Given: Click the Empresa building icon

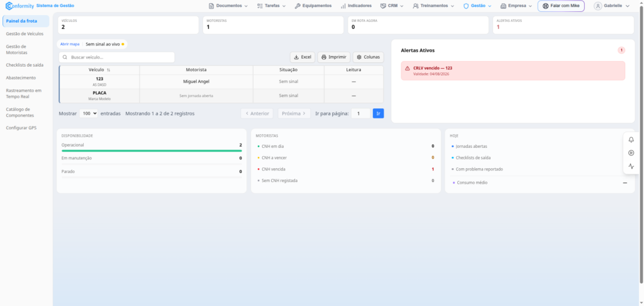Looking at the screenshot, I should click(x=503, y=6).
